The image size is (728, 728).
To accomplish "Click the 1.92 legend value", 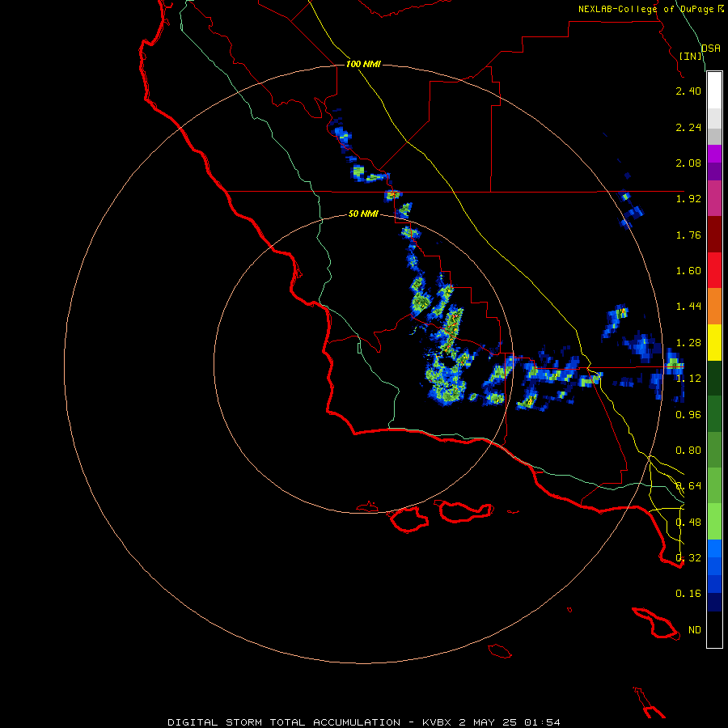I will coord(688,199).
